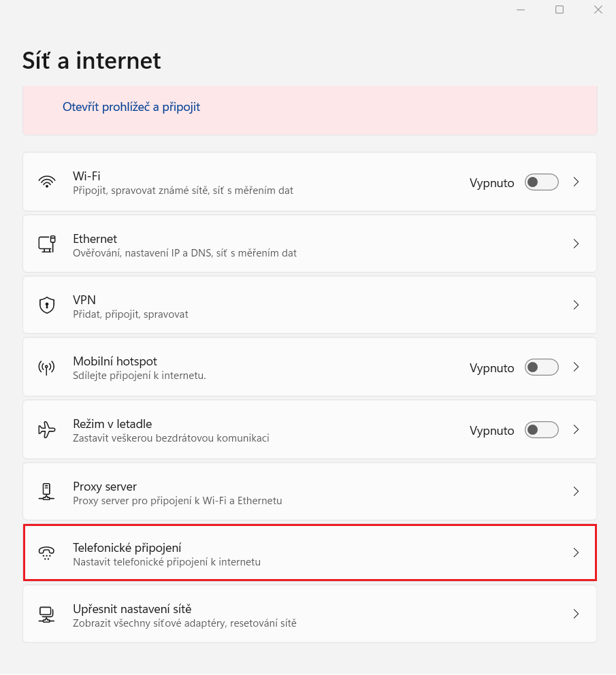Open VPN page via its chevron arrow
The width and height of the screenshot is (616, 675).
coord(576,306)
